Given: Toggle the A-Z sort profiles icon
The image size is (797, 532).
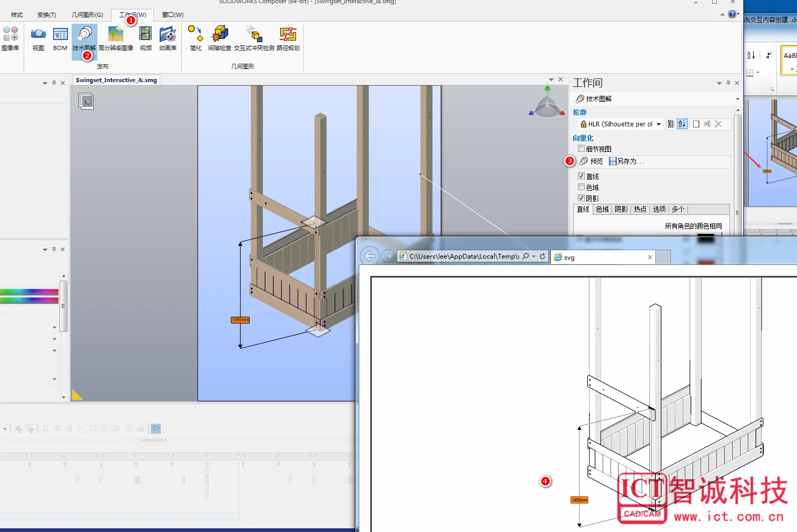Looking at the screenshot, I should tap(682, 124).
